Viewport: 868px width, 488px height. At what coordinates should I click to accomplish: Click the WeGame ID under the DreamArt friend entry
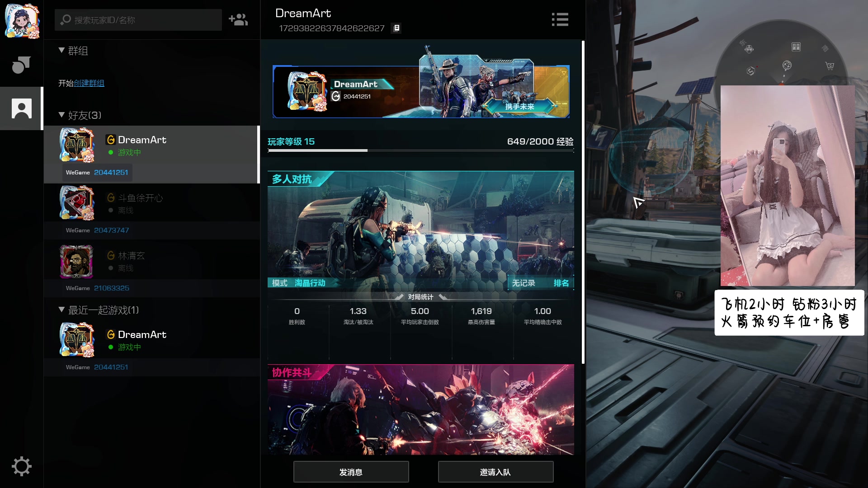[111, 172]
